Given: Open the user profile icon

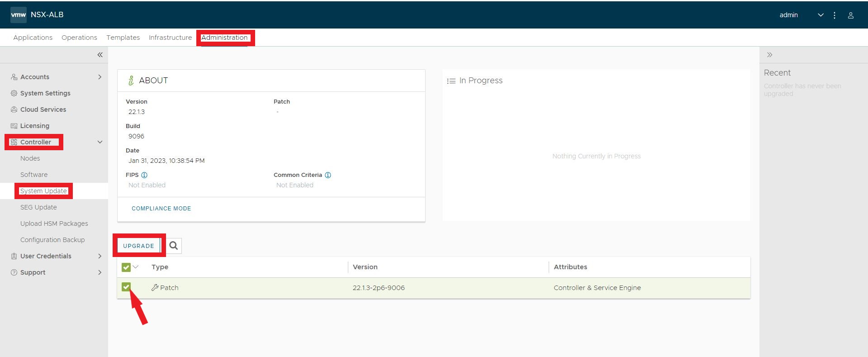Looking at the screenshot, I should click(851, 15).
